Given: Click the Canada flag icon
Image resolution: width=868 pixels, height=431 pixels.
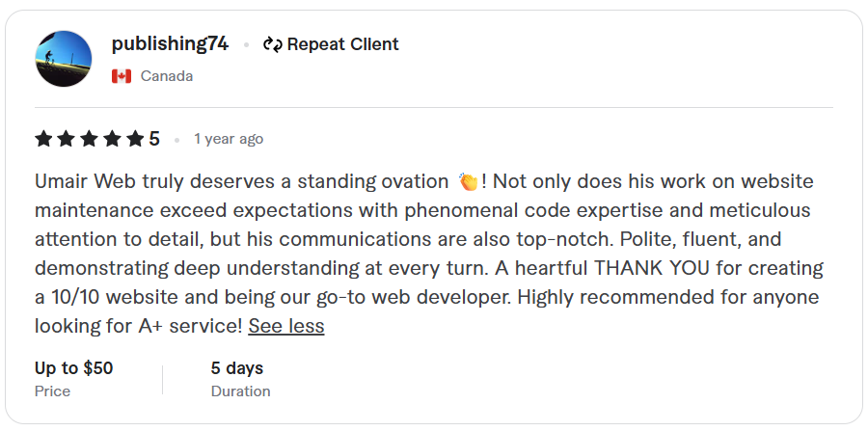Looking at the screenshot, I should pos(122,76).
